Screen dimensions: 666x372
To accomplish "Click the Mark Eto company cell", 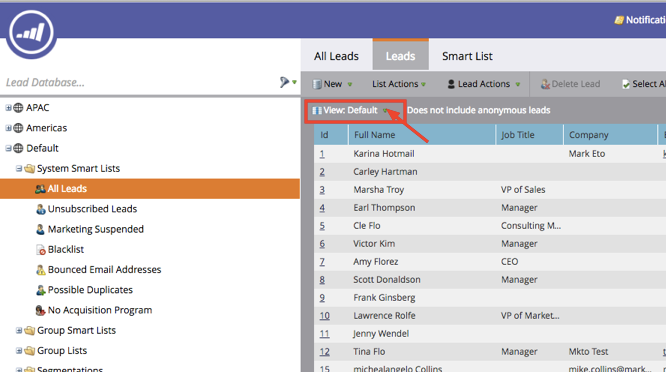I will coord(587,154).
